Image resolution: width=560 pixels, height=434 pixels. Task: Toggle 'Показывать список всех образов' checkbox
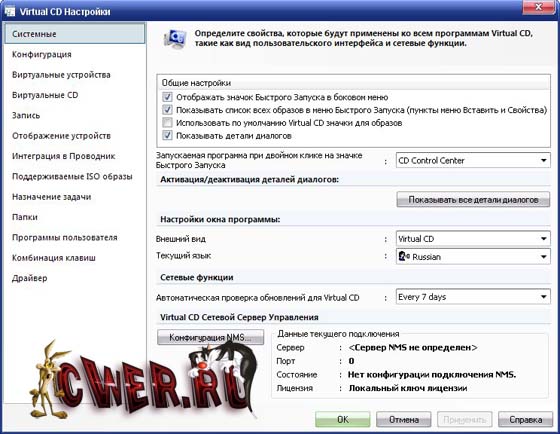click(167, 110)
